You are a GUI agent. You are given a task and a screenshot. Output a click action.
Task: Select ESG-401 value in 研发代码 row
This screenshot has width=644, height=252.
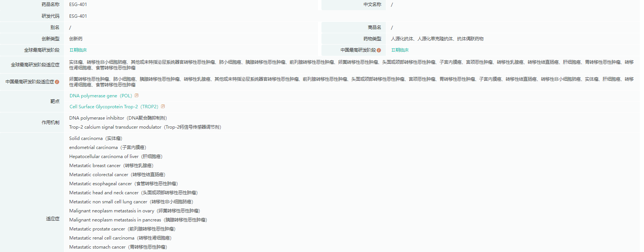pos(78,16)
